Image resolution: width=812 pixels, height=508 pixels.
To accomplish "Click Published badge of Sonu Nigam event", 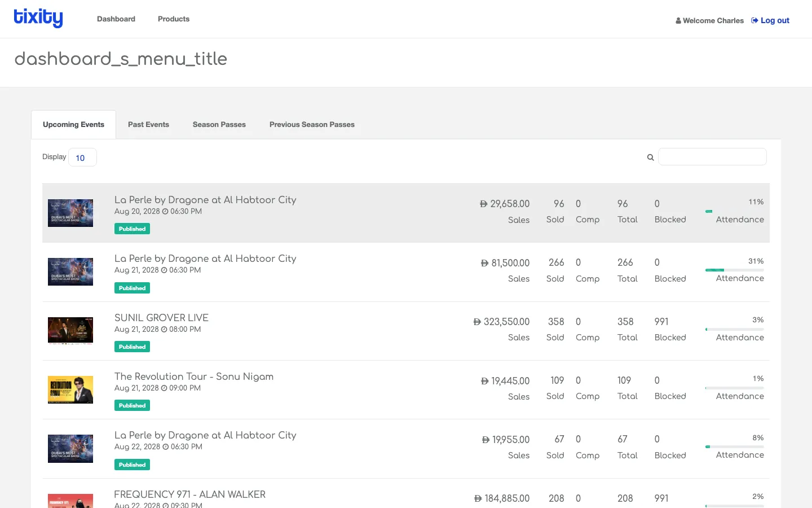I will [132, 405].
